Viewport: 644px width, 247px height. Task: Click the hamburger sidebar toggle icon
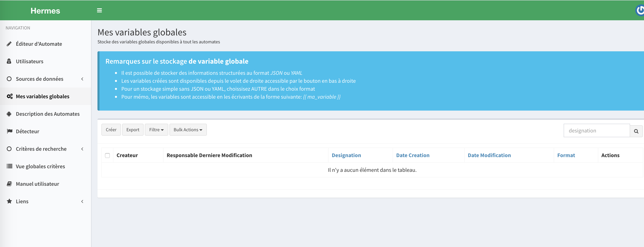[x=99, y=11]
